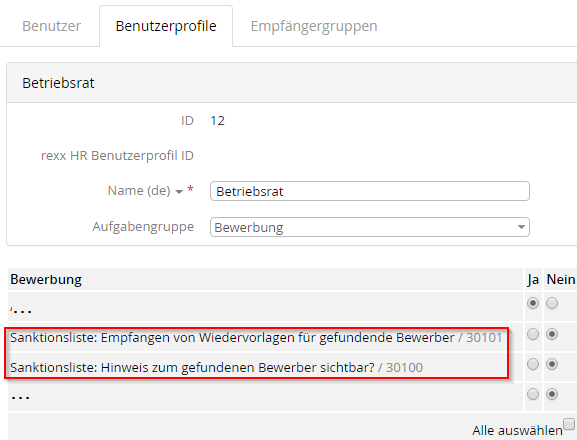Click the Ja column header

(533, 279)
